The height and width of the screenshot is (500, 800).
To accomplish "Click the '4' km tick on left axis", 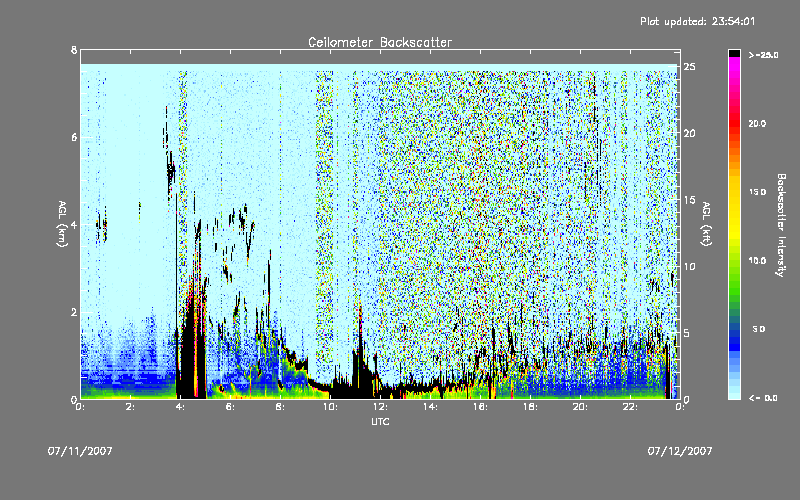I will pyautogui.click(x=74, y=224).
